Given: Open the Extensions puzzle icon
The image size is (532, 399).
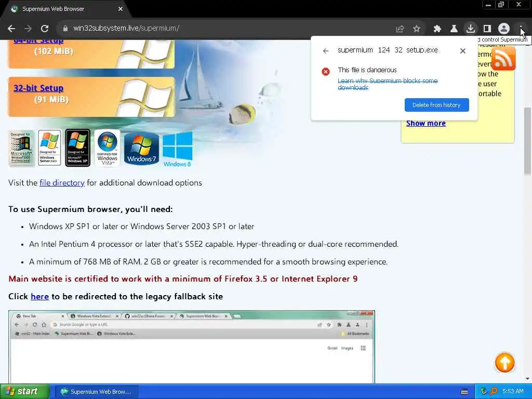Looking at the screenshot, I should point(437,29).
